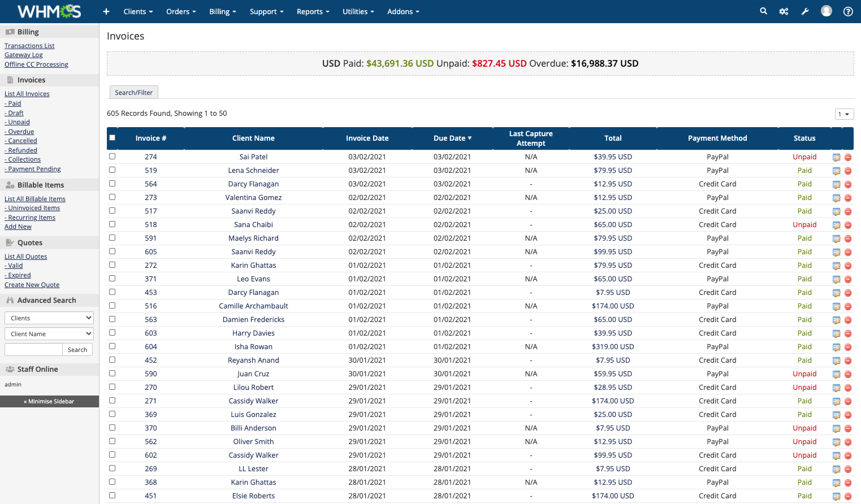Edit invoice 517 using its edit icon

pos(837,211)
